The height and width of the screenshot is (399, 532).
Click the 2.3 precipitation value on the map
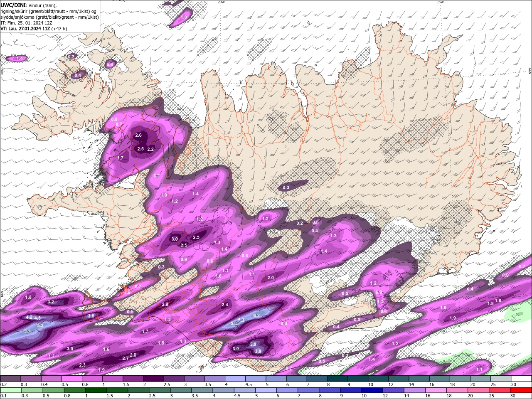click(82, 365)
